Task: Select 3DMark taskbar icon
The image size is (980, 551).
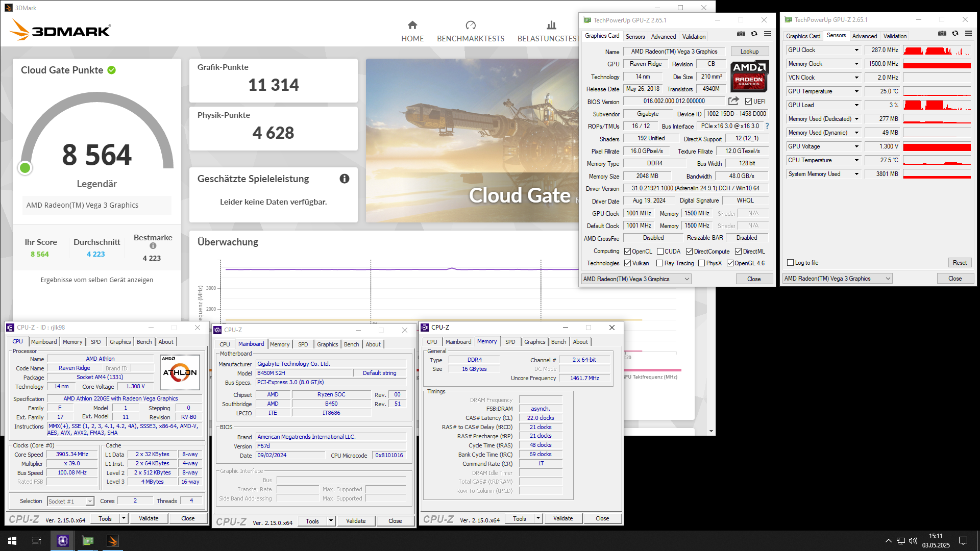Action: [113, 541]
